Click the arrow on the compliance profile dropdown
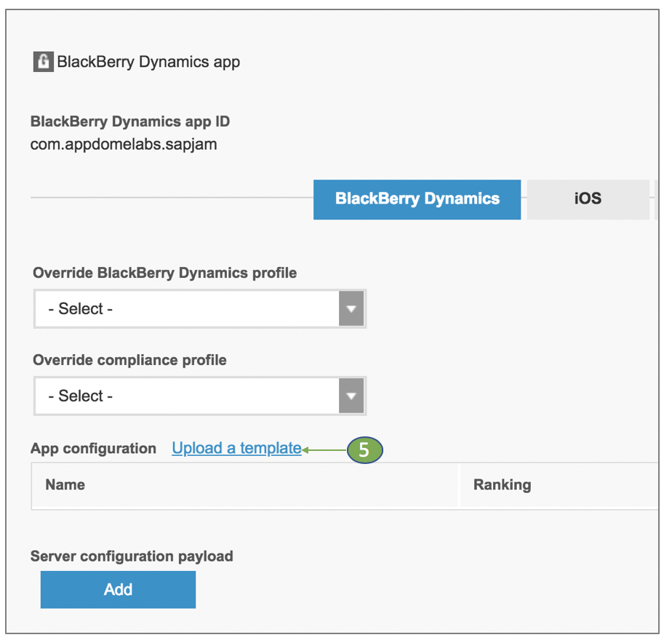 coord(351,396)
